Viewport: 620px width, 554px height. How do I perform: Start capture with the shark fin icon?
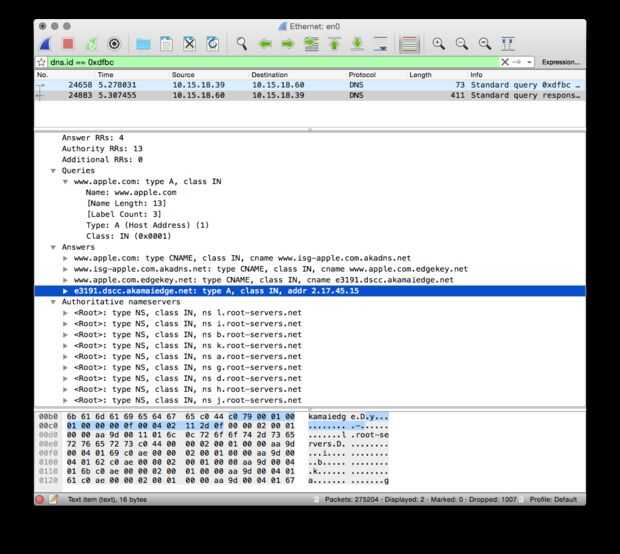46,43
